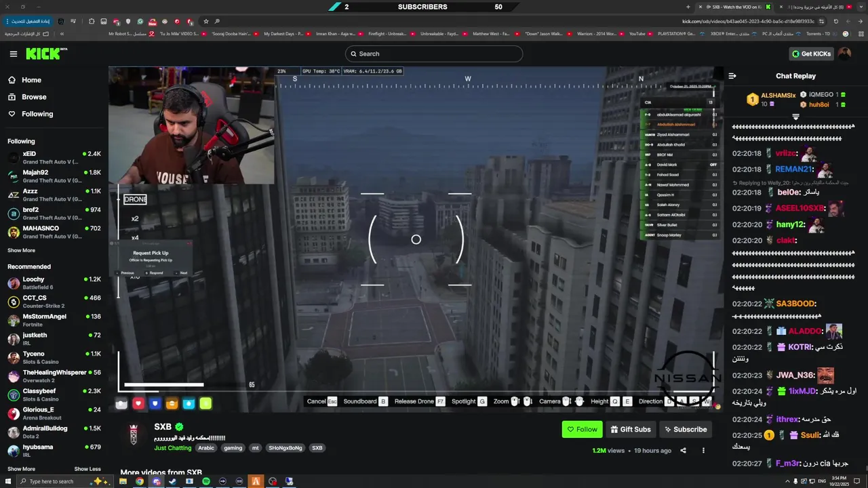Click the Search input field
The image size is (868, 488).
434,54
